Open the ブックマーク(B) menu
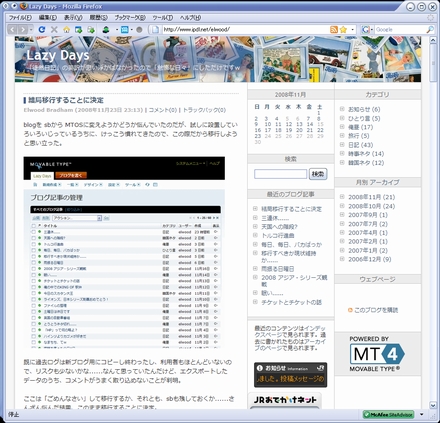440x423 pixels. click(130, 18)
